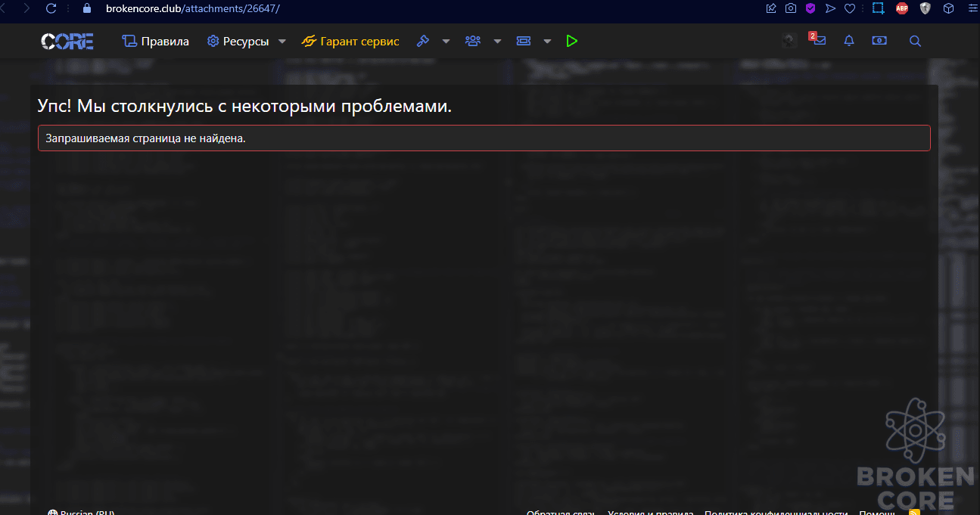Viewport: 980px width, 515px height.
Task: Open the forum search magnifier
Action: (916, 42)
